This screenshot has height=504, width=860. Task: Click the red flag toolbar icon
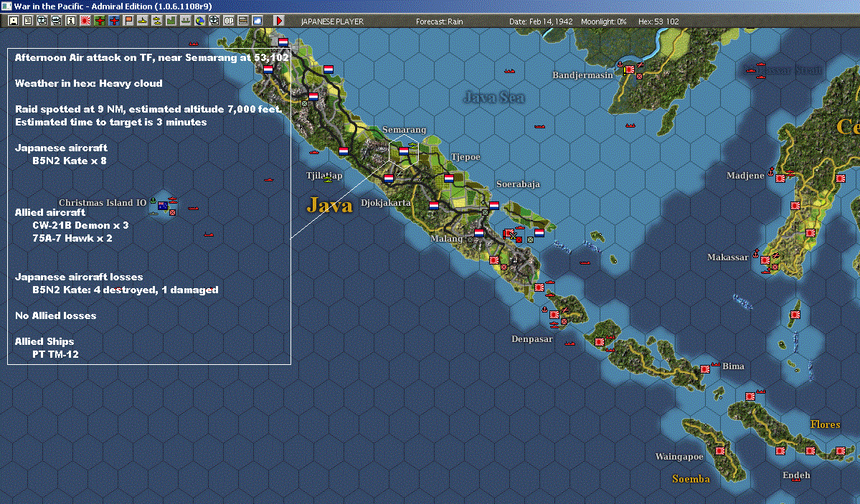click(128, 21)
